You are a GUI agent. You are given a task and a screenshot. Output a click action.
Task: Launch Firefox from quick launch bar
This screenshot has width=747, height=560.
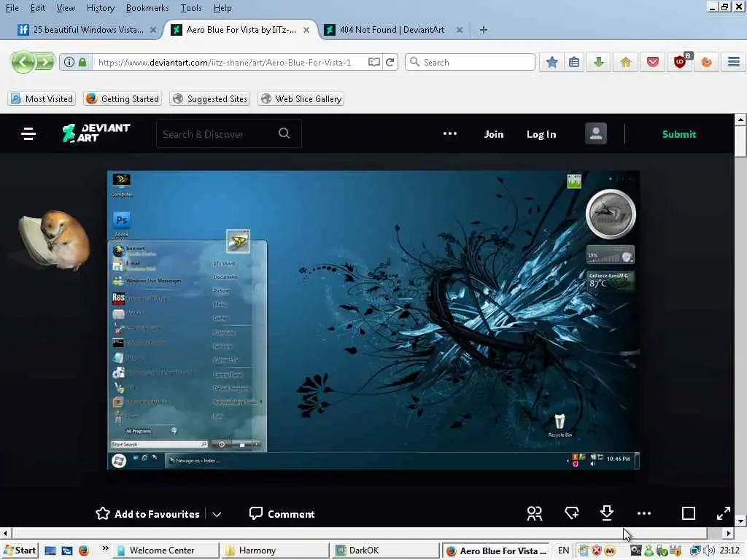tap(84, 551)
